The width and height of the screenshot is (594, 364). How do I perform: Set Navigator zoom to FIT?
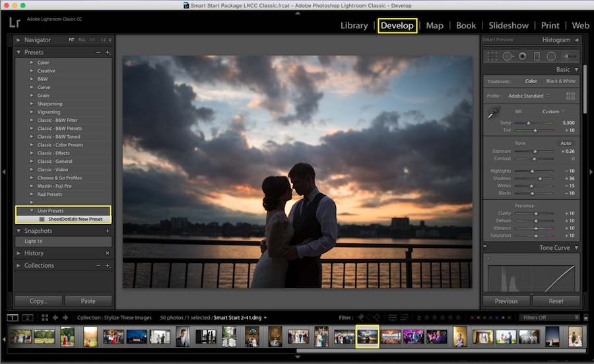71,40
